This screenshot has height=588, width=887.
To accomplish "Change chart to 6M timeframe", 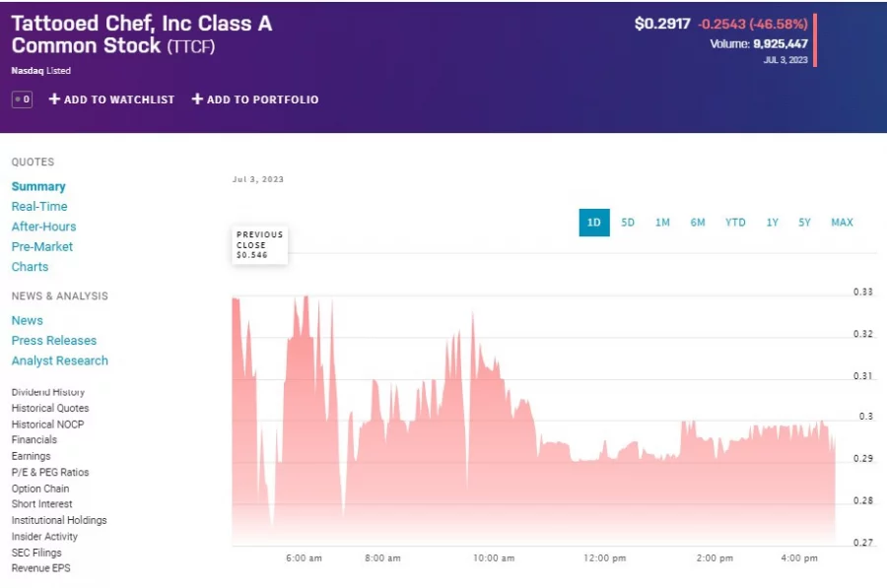I will pos(698,223).
